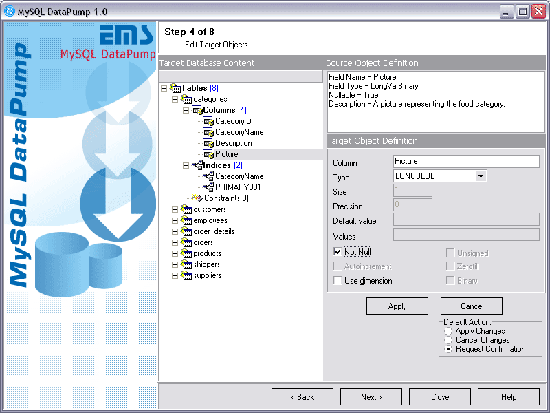
Task: Select the Constraints label in tree
Action: 227,198
